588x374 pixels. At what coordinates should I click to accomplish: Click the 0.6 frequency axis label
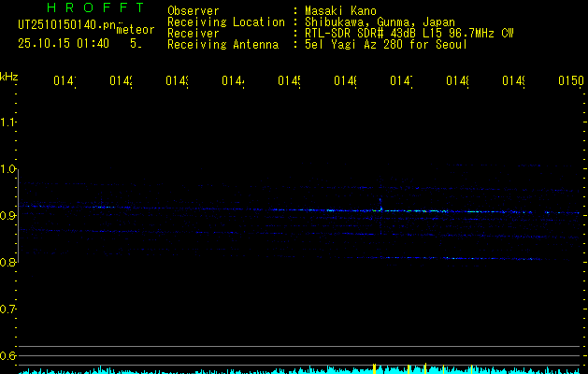point(8,356)
